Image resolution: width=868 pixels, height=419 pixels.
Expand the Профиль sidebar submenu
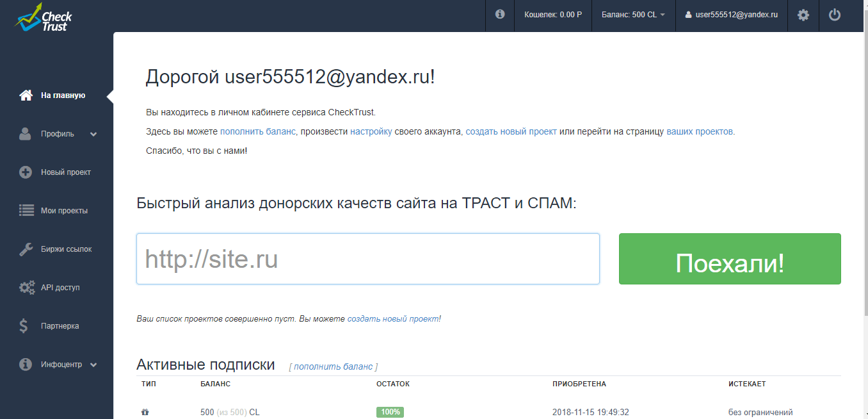click(x=93, y=135)
